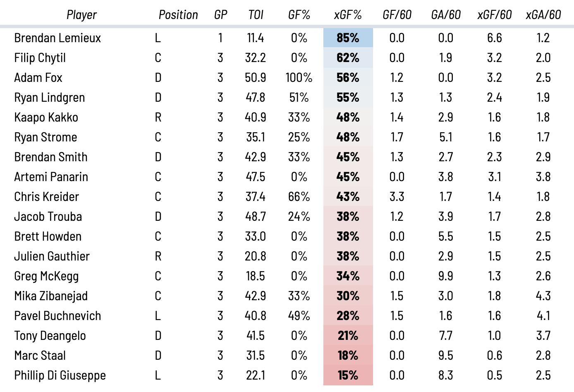The width and height of the screenshot is (574, 392).
Task: Click Greg McKegg's 9.9 GA/60 value
Action: pyautogui.click(x=445, y=276)
